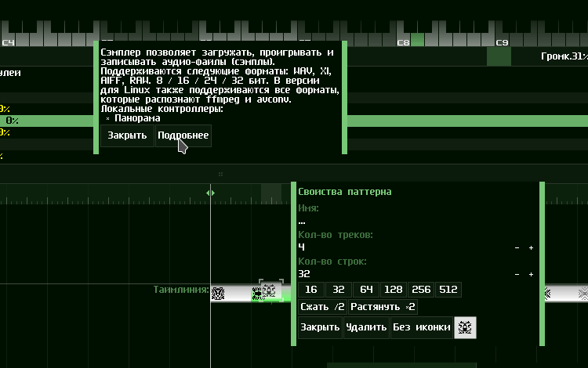Select the highlighted 0% controller row
This screenshot has height=368, width=588.
tap(47, 121)
